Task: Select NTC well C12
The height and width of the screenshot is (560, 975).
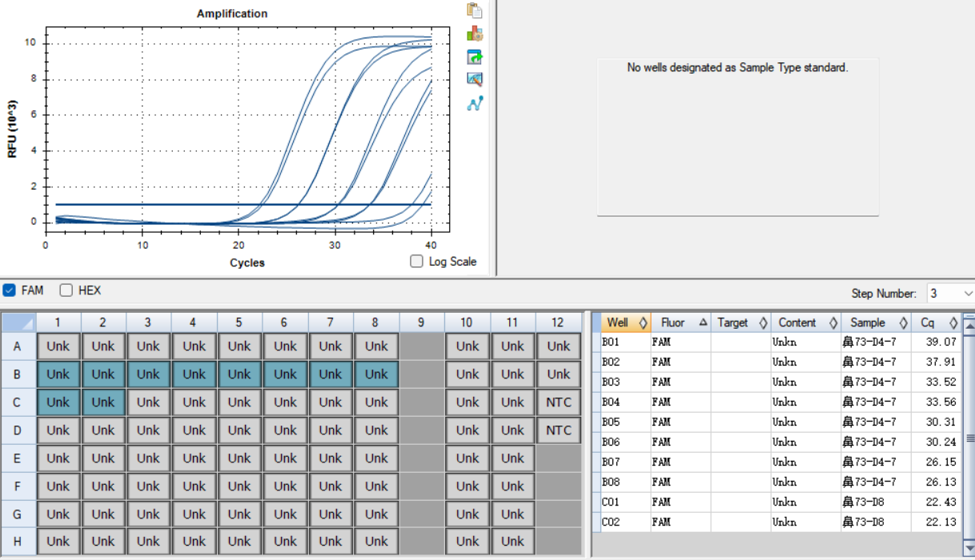Action: (x=559, y=402)
